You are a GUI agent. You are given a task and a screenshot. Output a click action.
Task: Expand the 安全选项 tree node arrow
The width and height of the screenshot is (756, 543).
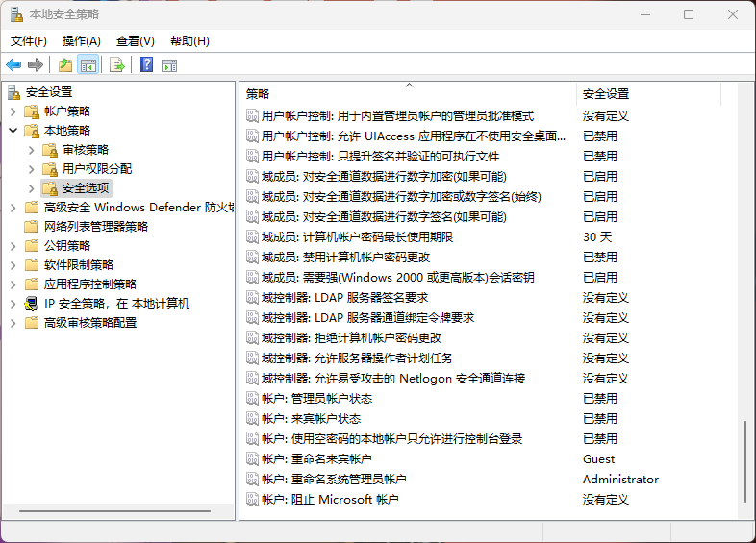[32, 188]
